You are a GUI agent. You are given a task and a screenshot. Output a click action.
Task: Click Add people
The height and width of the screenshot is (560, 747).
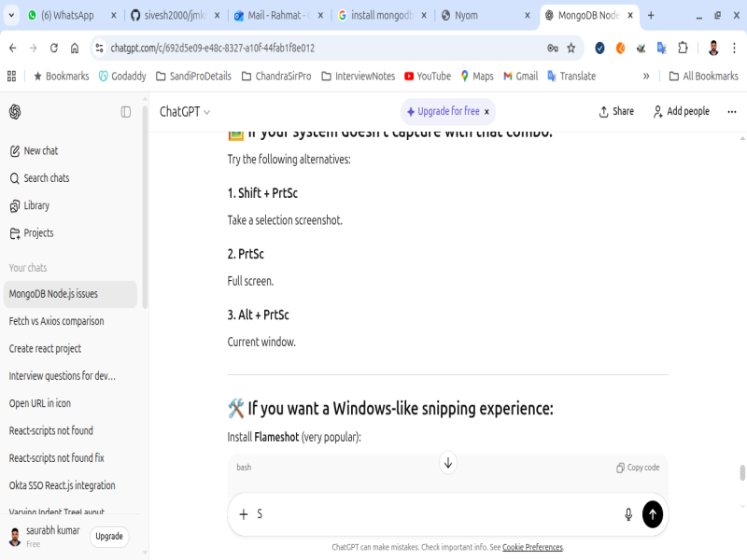[682, 111]
